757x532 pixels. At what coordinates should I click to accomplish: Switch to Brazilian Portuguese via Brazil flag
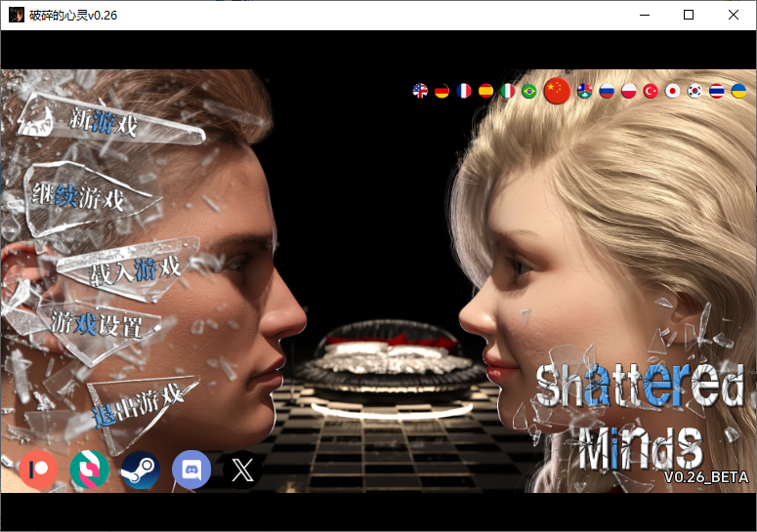click(529, 91)
